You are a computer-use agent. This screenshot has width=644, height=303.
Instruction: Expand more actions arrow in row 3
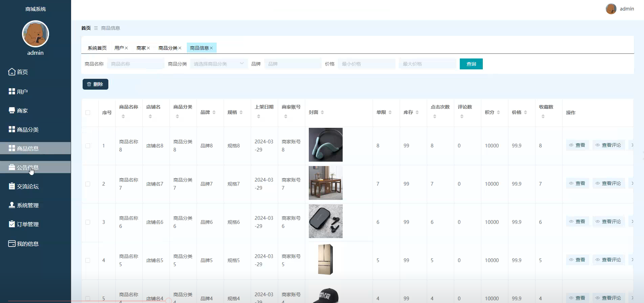coord(631,222)
